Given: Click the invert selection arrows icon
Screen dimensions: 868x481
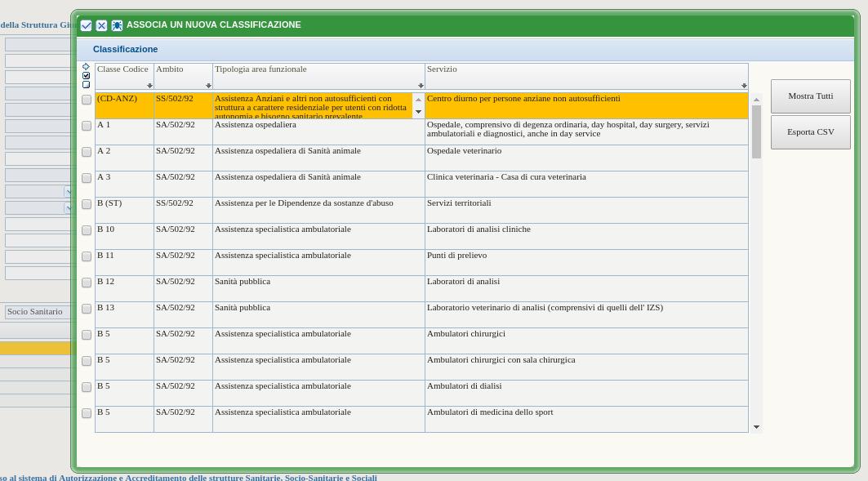Looking at the screenshot, I should (86, 67).
